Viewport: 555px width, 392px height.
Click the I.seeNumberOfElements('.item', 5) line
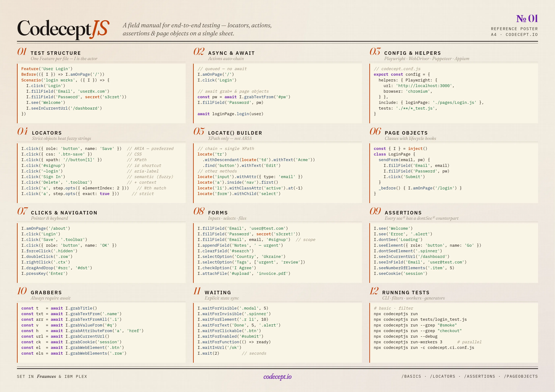tap(414, 268)
